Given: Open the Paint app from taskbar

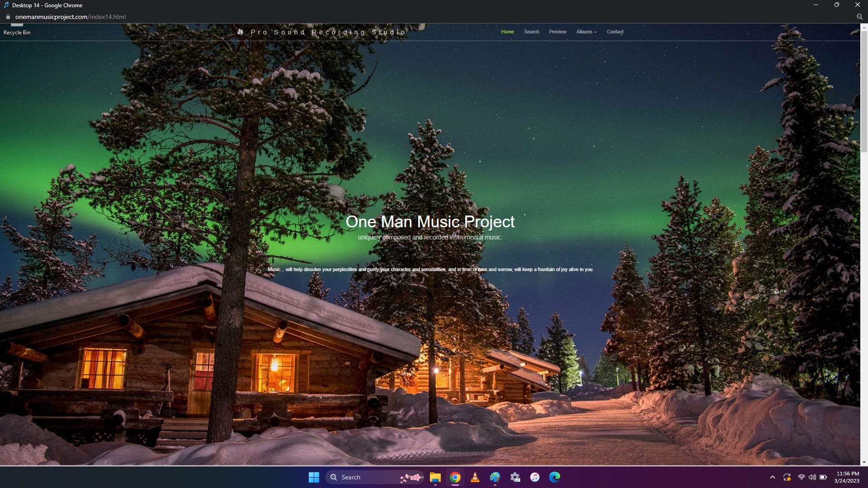Looking at the screenshot, I should tap(495, 477).
